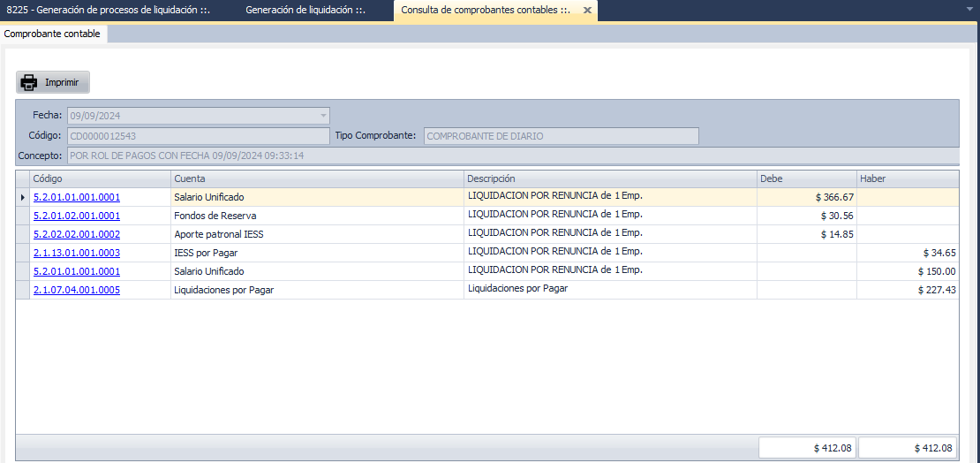This screenshot has height=463, width=980.
Task: Sort by the Cuenta column header
Action: coord(317,178)
